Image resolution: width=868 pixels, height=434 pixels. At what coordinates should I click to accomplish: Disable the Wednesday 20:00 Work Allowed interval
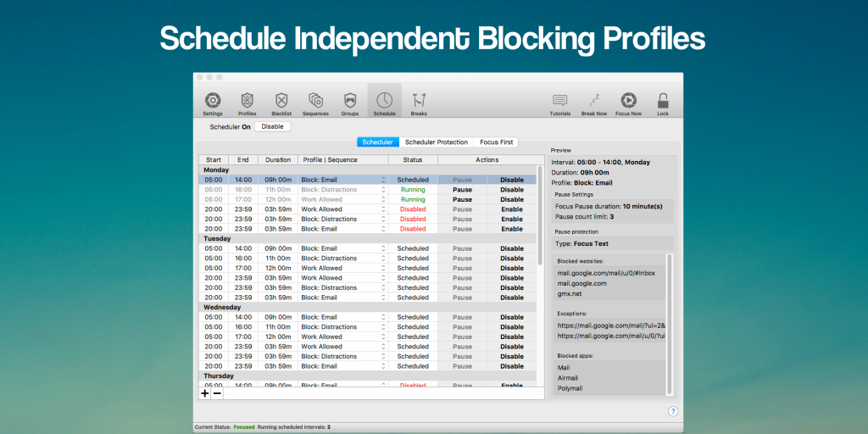(x=511, y=347)
